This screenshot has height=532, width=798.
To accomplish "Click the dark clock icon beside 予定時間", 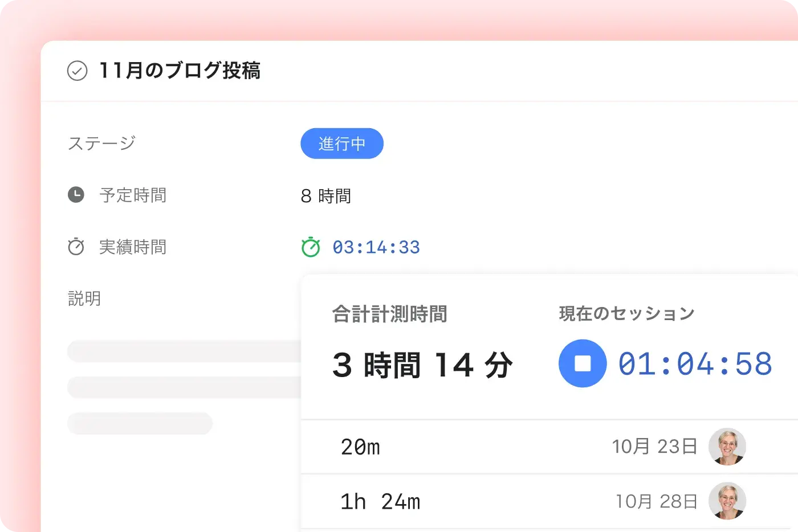I will coord(76,195).
